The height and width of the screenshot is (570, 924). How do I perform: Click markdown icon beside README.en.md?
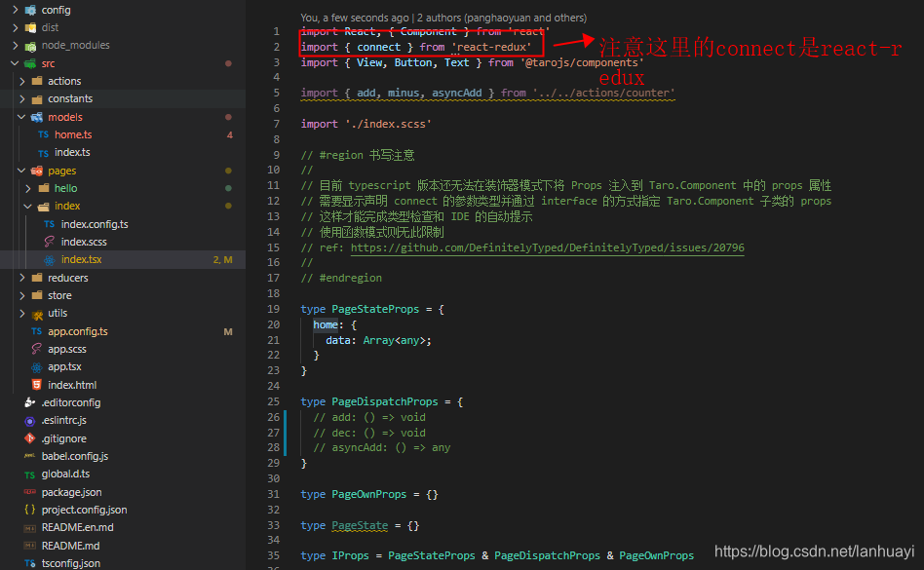click(29, 527)
